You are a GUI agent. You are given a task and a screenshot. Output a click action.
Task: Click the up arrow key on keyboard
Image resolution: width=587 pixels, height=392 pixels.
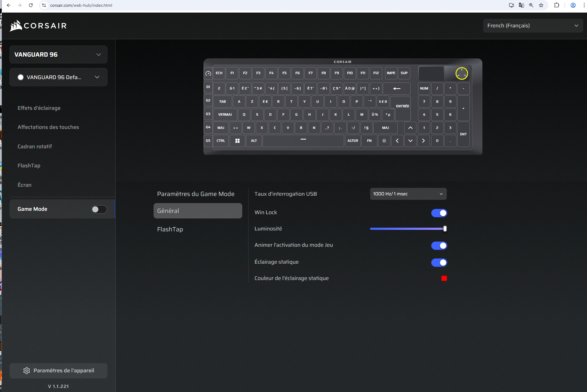tap(410, 128)
